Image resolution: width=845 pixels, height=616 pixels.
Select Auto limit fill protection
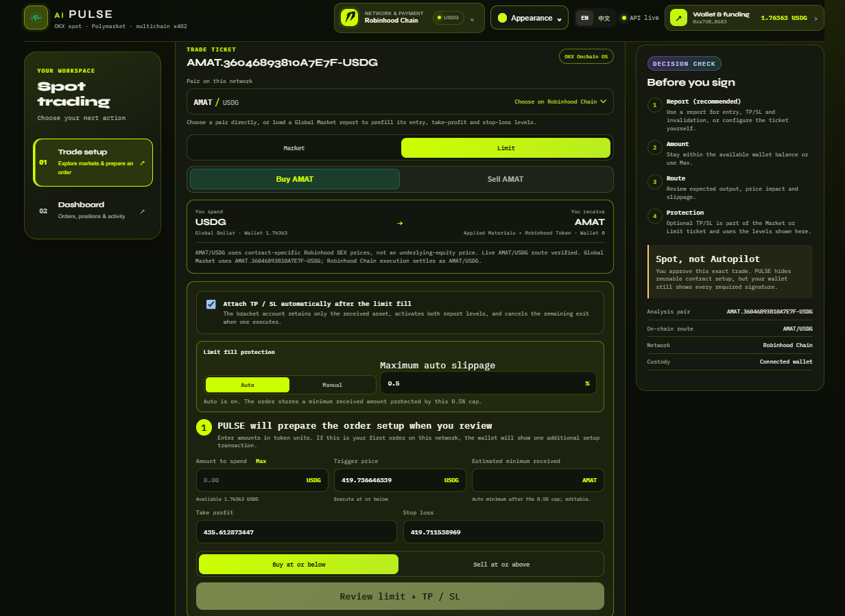(x=248, y=385)
